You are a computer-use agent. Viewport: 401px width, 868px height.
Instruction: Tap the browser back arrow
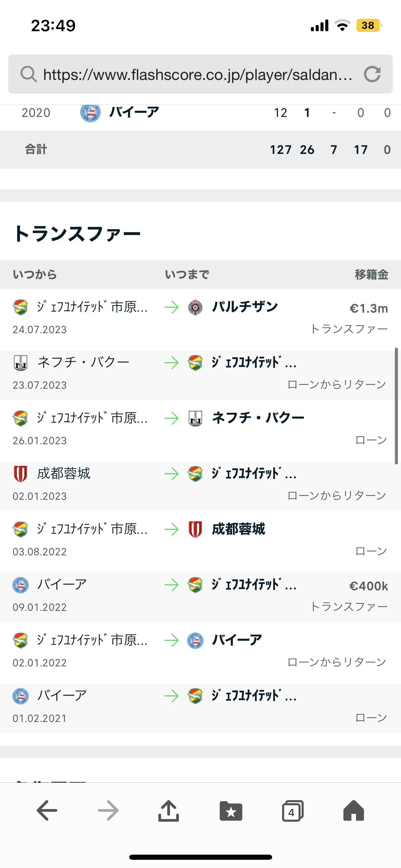[x=47, y=810]
